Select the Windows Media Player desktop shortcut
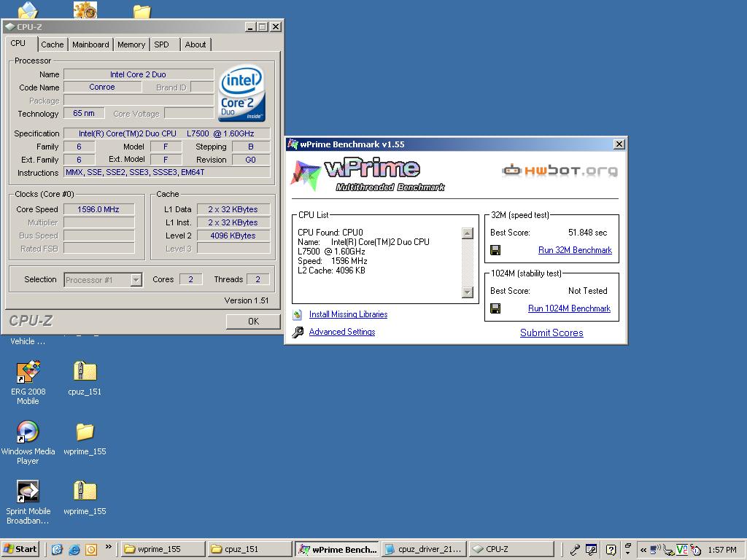The width and height of the screenshot is (747, 560). click(x=28, y=443)
